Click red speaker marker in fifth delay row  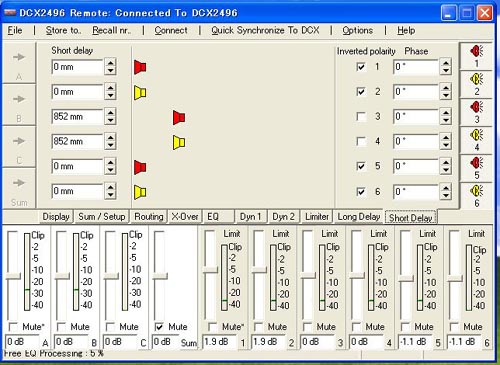pyautogui.click(x=140, y=167)
